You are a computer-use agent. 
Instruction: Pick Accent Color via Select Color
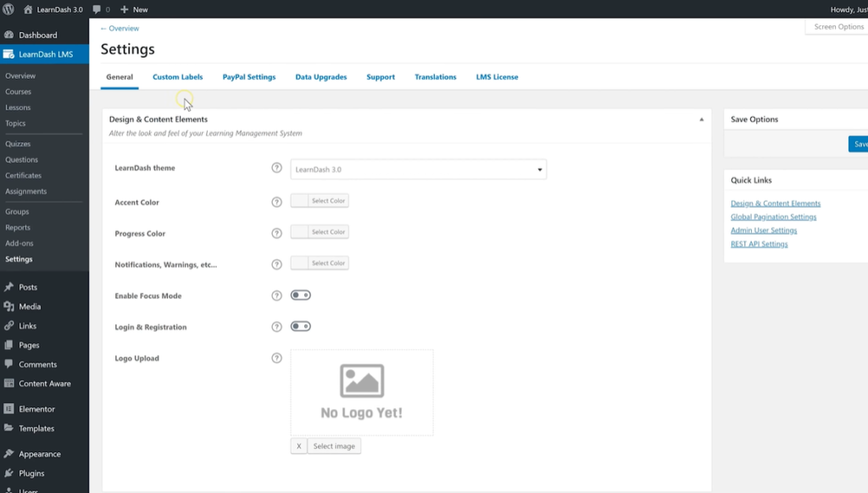[320, 201]
